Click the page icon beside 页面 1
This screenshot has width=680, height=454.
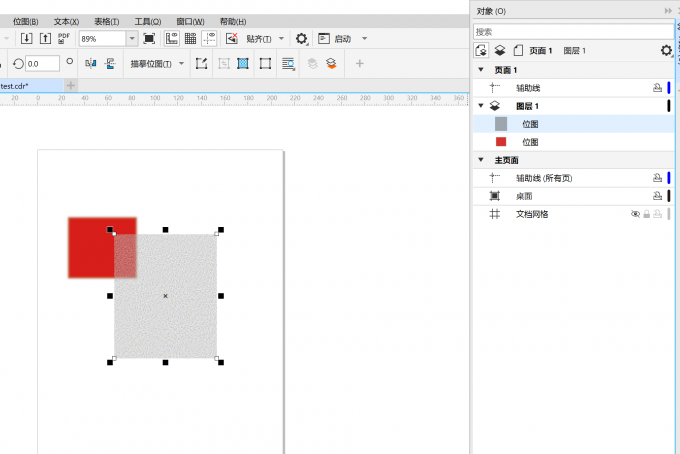(518, 51)
